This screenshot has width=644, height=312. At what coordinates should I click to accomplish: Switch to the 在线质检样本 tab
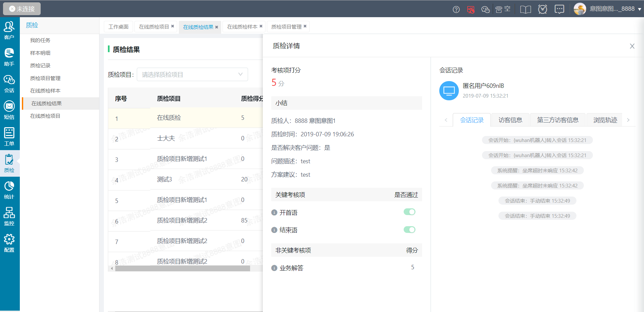pyautogui.click(x=242, y=27)
